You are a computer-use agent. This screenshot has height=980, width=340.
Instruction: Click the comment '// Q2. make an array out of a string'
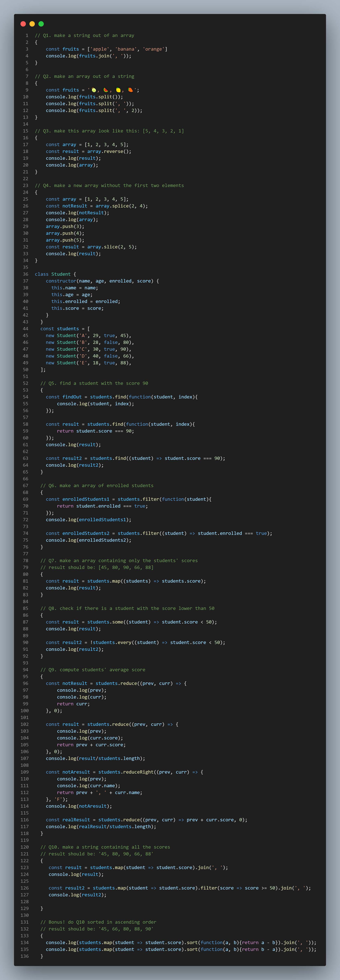[84, 76]
